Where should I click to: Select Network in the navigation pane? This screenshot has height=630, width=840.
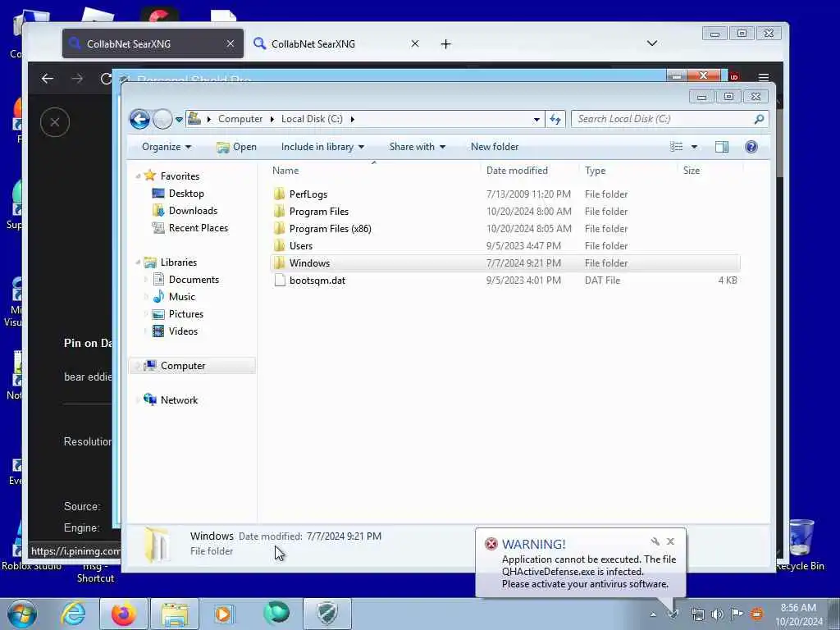pyautogui.click(x=179, y=400)
